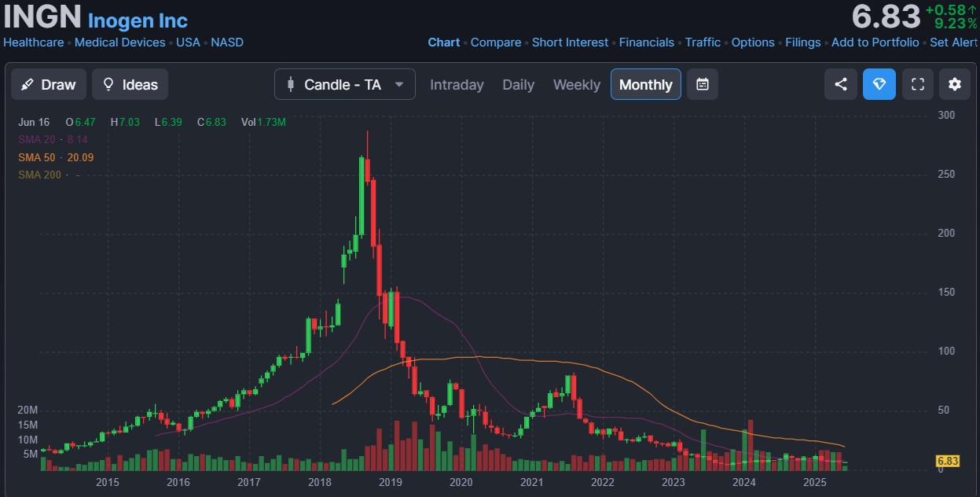Switch to Daily timeframe

click(x=518, y=85)
